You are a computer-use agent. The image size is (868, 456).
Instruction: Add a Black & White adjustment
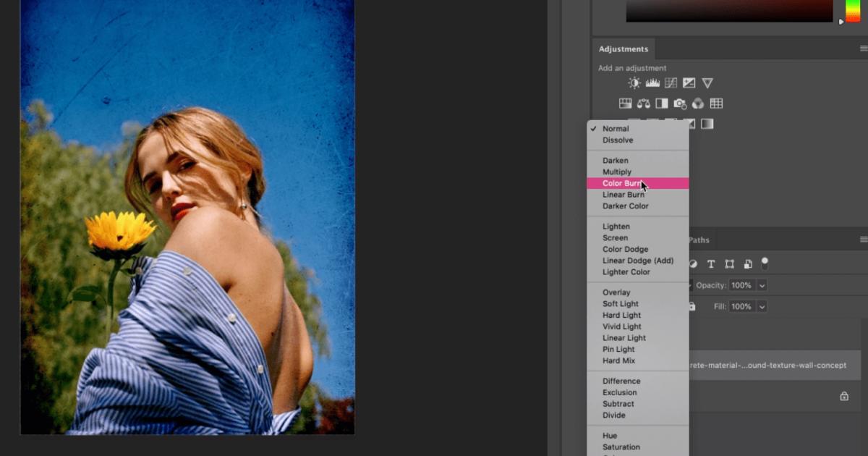[x=660, y=103]
